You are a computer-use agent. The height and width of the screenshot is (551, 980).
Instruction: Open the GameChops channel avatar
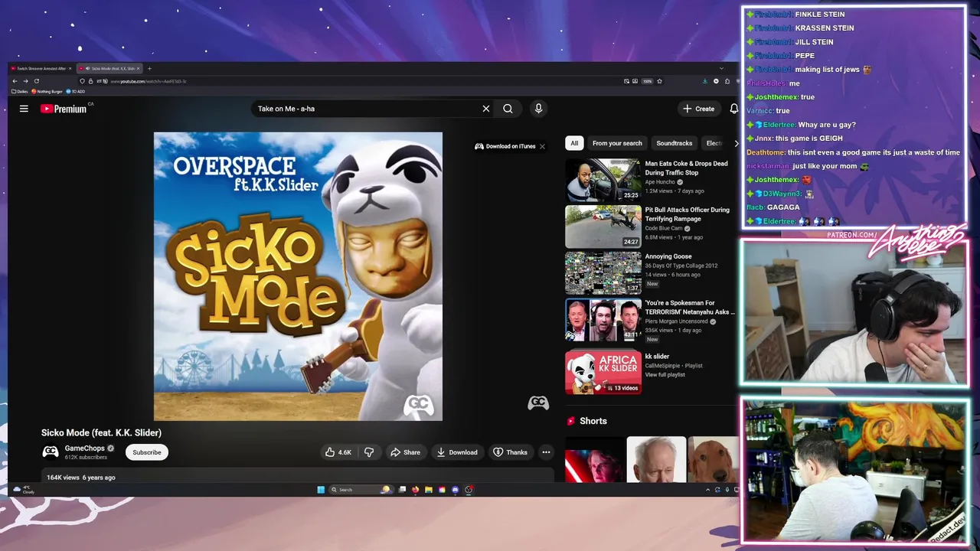50,452
